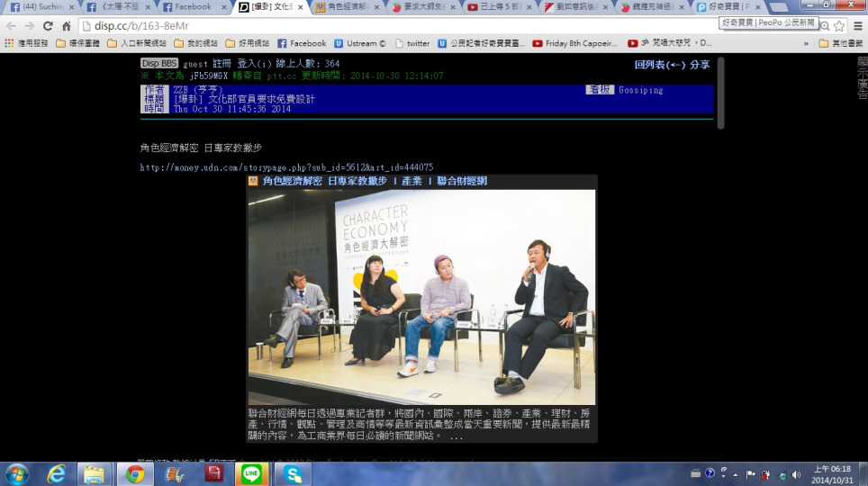This screenshot has height=486, width=868.
Task: Bookmark this page with the star icon
Action: (839, 26)
